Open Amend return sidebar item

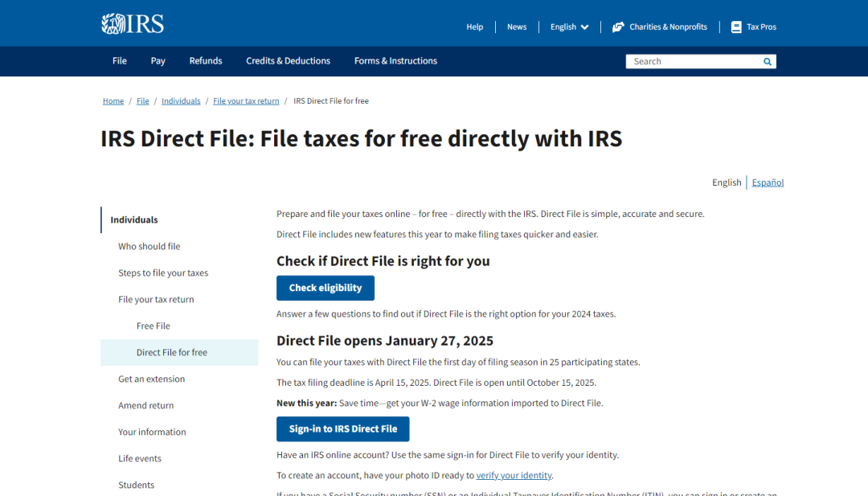pyautogui.click(x=145, y=406)
